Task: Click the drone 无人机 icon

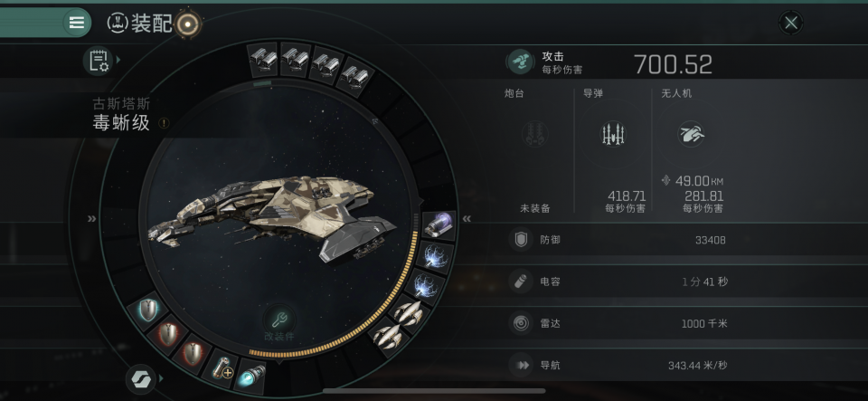Action: point(692,134)
